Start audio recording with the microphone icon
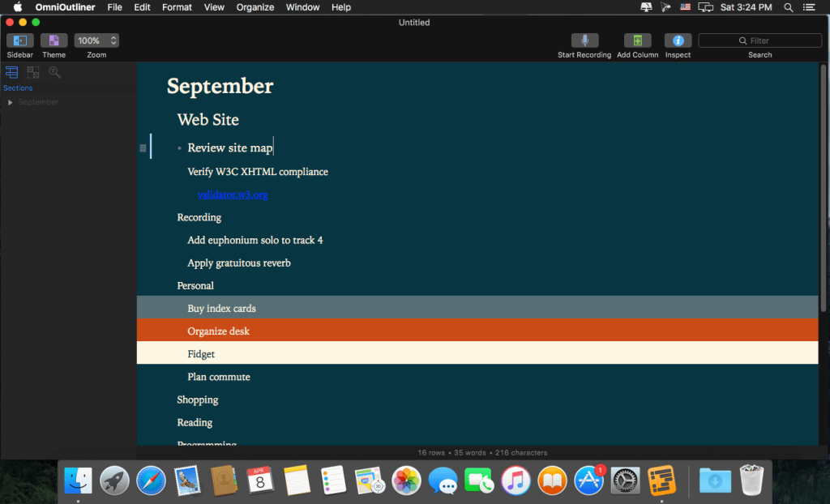Viewport: 830px width, 504px height. pos(584,40)
